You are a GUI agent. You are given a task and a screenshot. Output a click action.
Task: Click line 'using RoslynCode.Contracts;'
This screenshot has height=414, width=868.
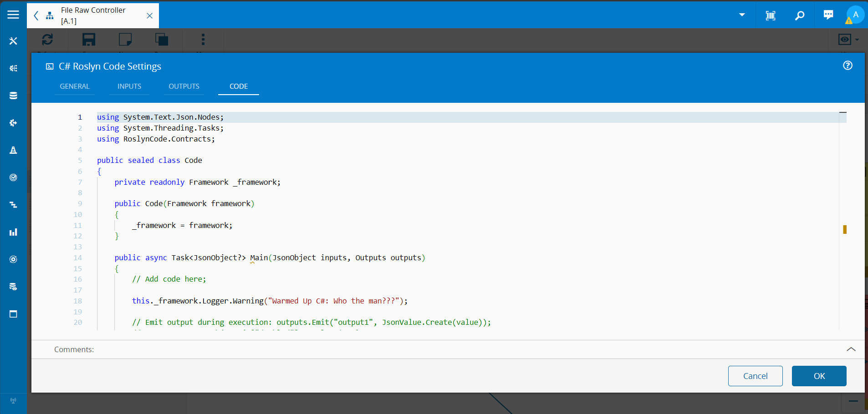(x=156, y=139)
